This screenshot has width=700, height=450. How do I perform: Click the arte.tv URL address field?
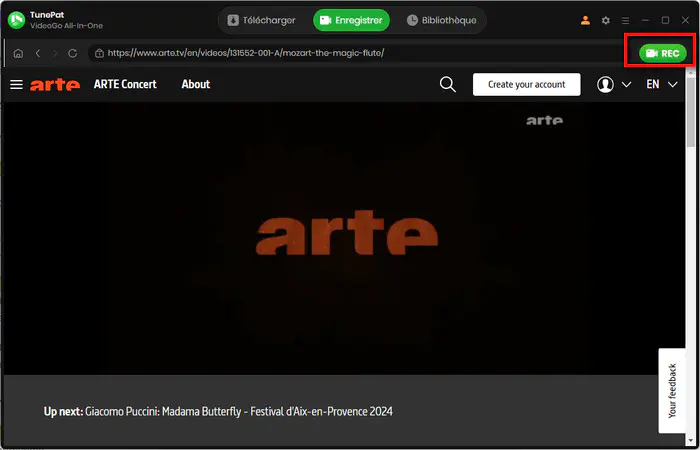(x=355, y=54)
